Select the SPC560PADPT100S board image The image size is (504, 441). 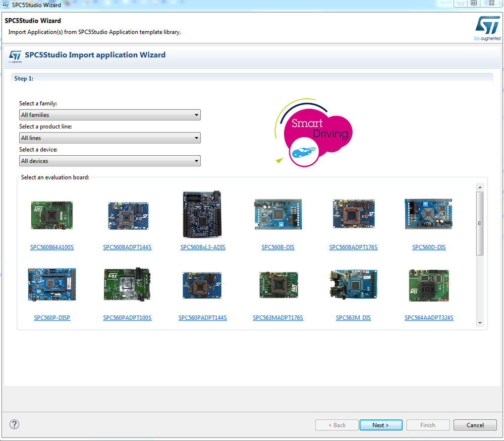point(127,284)
